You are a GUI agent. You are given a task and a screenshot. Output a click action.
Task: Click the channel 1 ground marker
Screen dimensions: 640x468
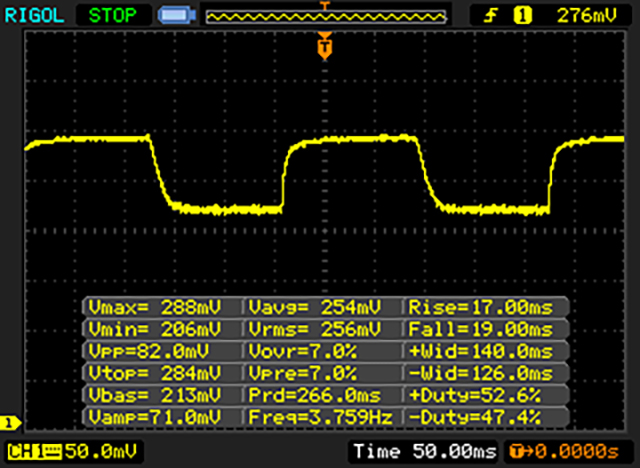click(x=10, y=423)
